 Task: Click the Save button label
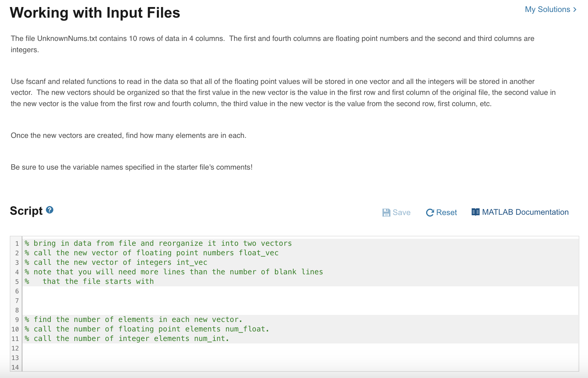point(402,212)
